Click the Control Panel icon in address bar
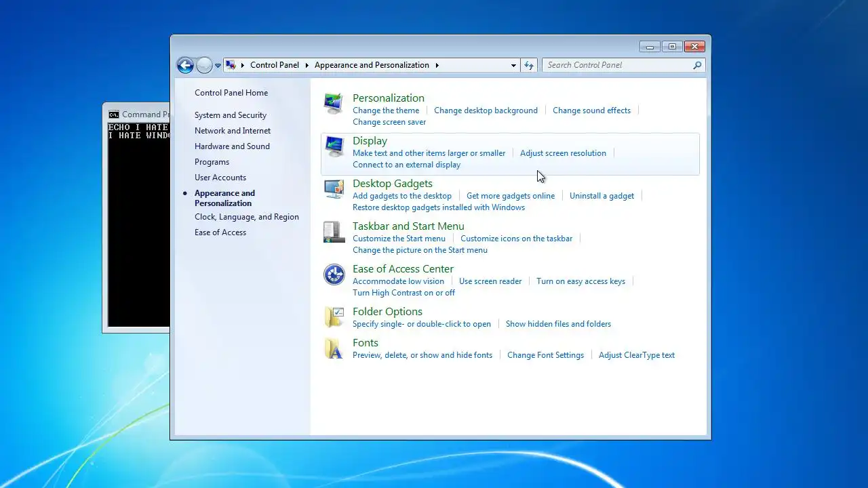 (231, 65)
